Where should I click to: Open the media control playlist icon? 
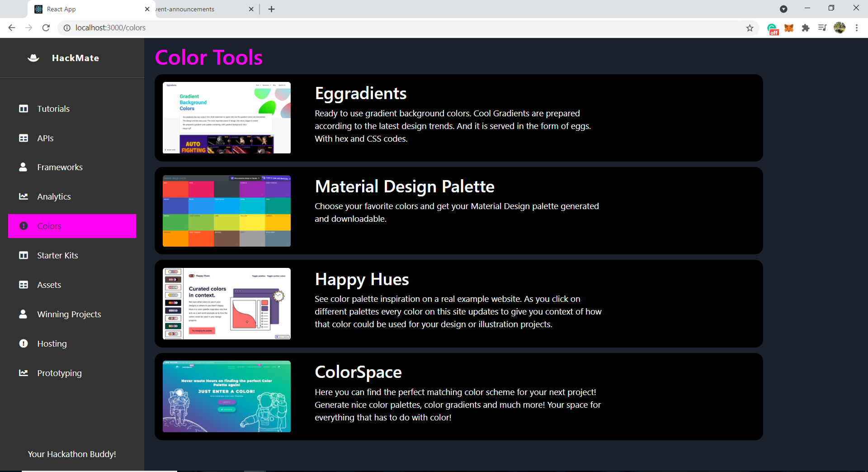tap(822, 28)
